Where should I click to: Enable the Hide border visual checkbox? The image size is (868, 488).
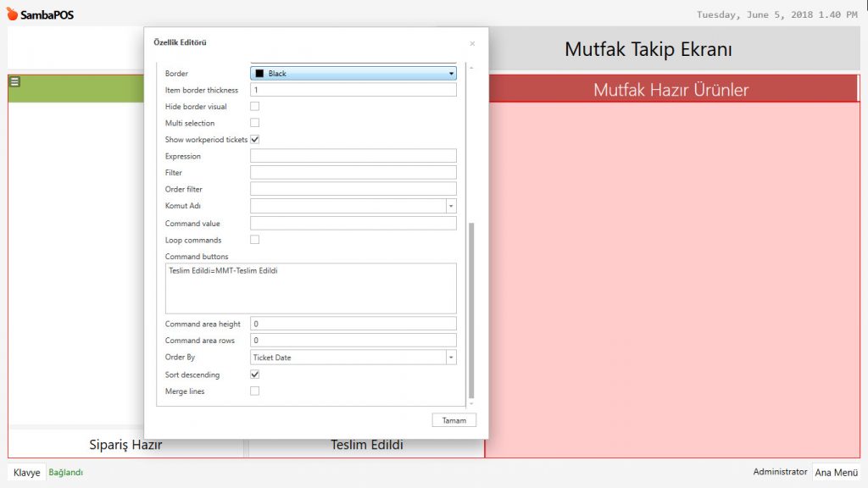click(x=254, y=107)
